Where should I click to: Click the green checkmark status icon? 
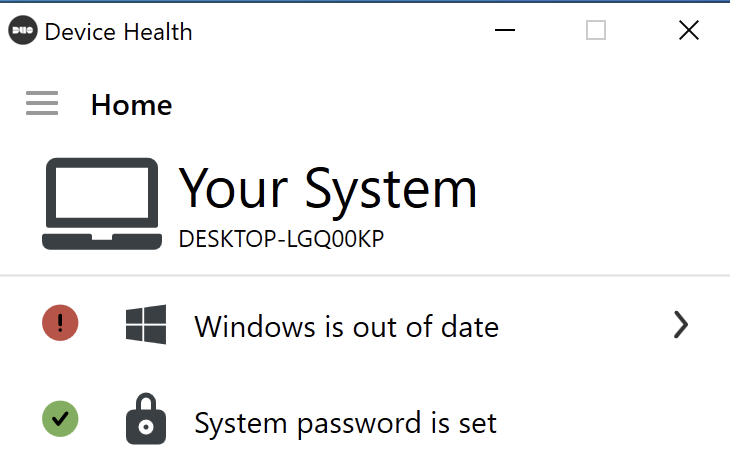(x=60, y=419)
